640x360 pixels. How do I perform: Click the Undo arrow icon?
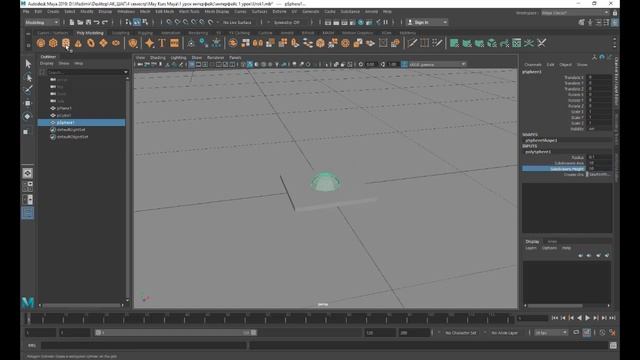point(97,22)
